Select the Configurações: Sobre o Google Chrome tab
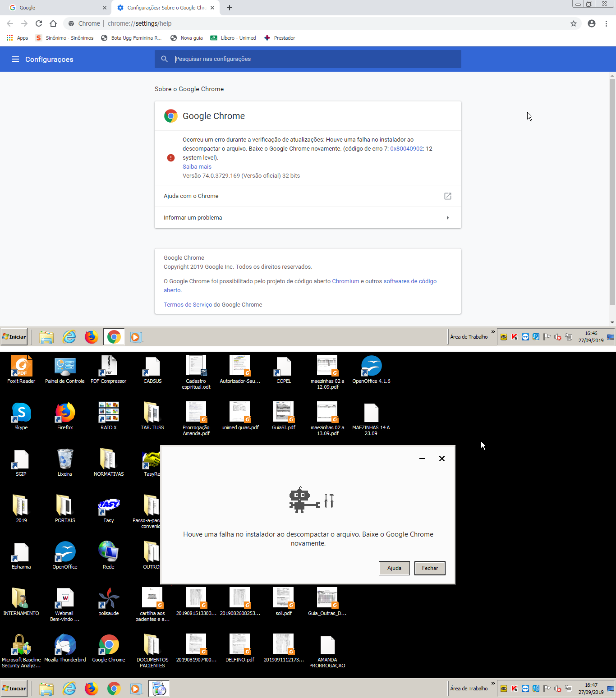The height and width of the screenshot is (698, 616). coord(165,8)
